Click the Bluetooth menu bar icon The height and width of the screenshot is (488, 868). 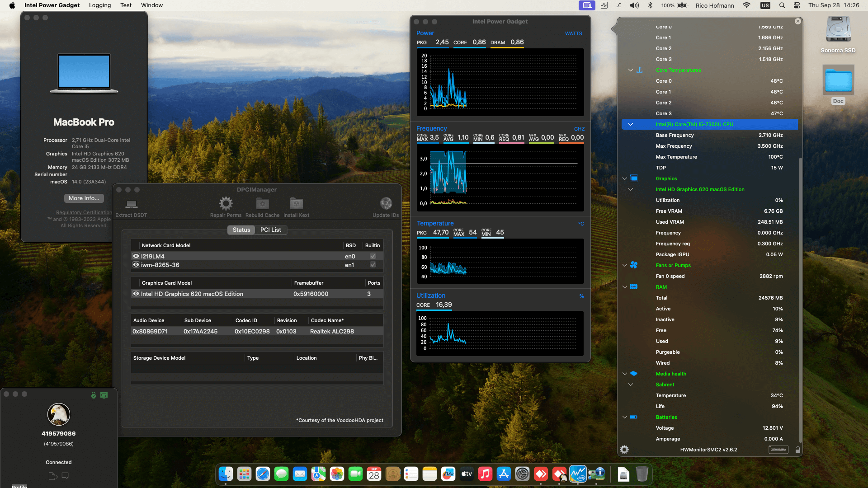click(650, 5)
